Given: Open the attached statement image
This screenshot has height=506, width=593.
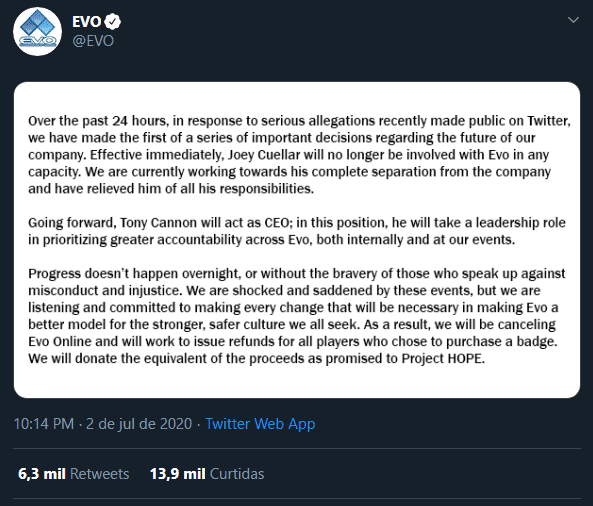Looking at the screenshot, I should coord(297,240).
